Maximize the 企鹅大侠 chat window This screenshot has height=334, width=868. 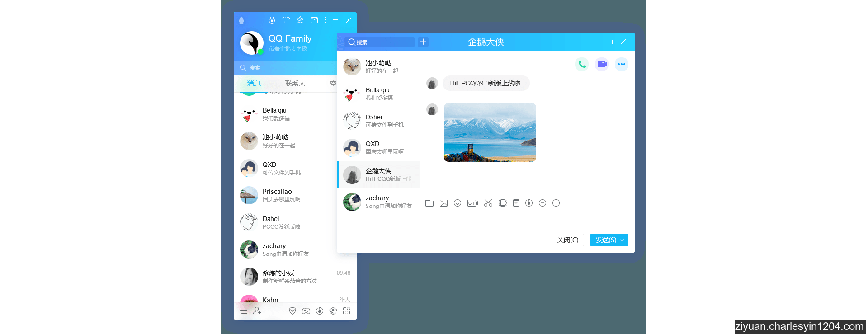point(610,42)
